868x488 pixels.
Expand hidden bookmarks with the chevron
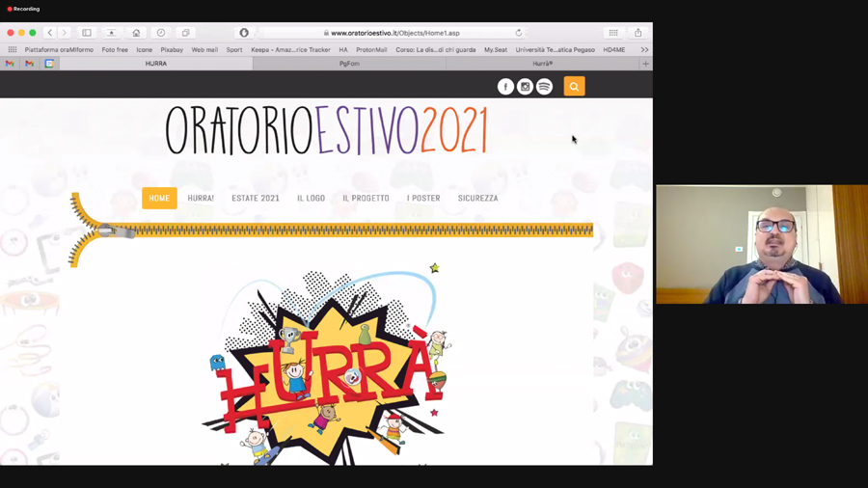coord(644,50)
